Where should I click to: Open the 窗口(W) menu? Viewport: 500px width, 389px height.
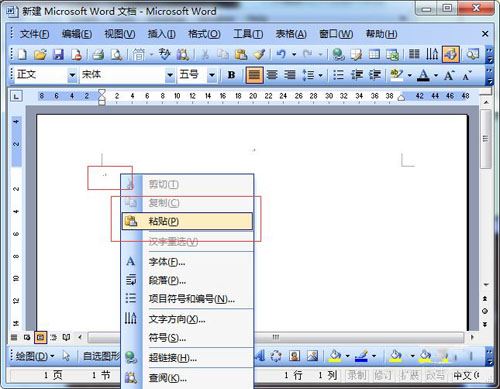pos(336,34)
